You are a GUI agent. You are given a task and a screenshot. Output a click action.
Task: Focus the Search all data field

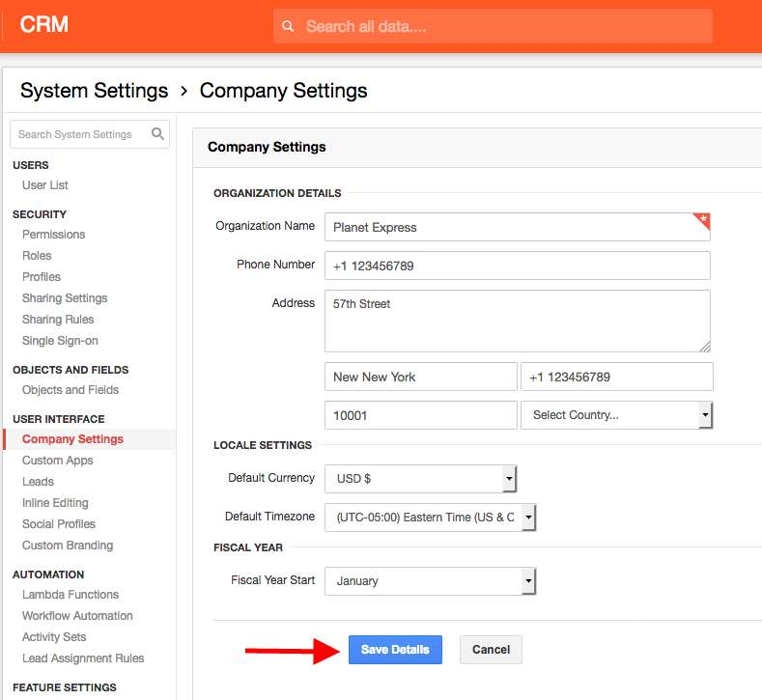click(493, 26)
